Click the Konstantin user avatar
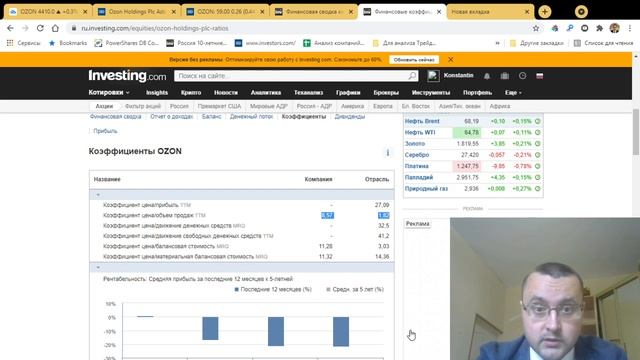Image resolution: width=640 pixels, height=360 pixels. [x=433, y=76]
